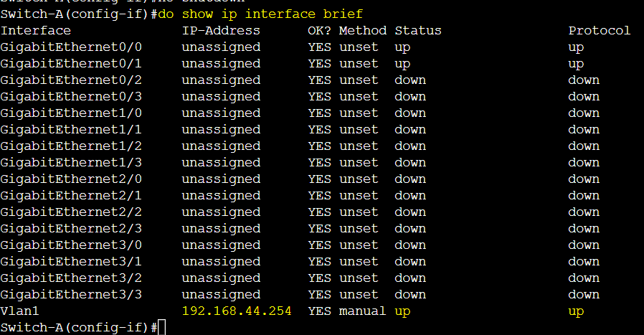
Task: Click GigabitEthernet0/2's 'down' status value
Action: 410,80
